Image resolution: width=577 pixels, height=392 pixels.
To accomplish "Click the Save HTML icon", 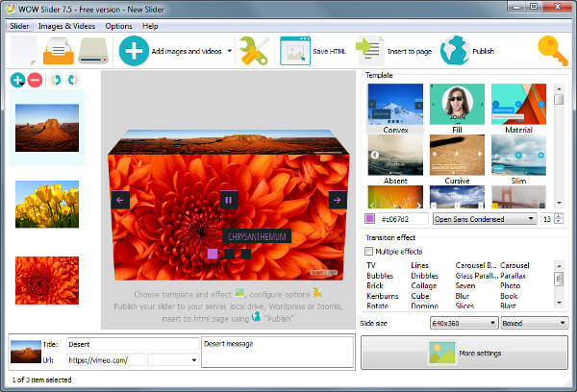I will point(295,51).
